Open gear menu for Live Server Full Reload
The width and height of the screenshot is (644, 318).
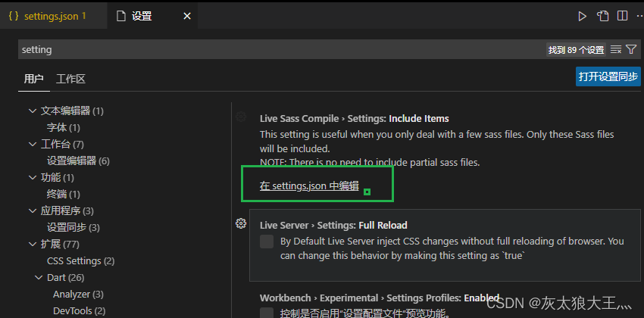click(x=241, y=223)
